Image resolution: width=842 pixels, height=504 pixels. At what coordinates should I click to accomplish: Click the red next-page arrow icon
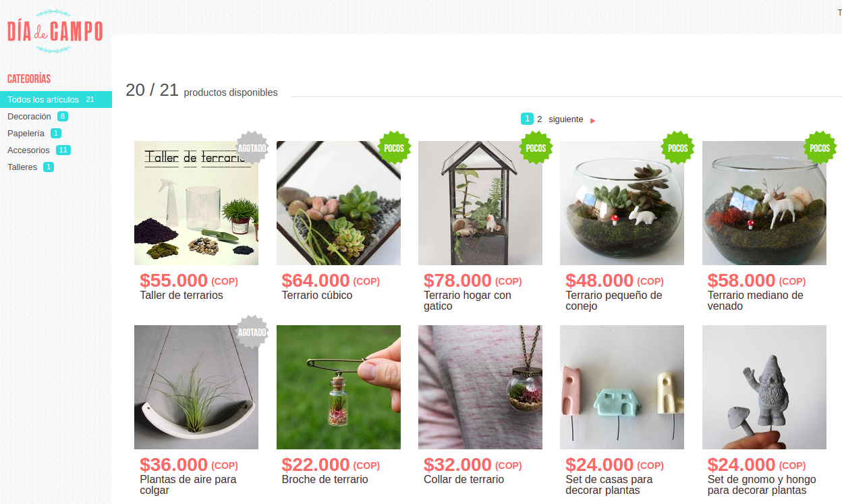[x=592, y=120]
